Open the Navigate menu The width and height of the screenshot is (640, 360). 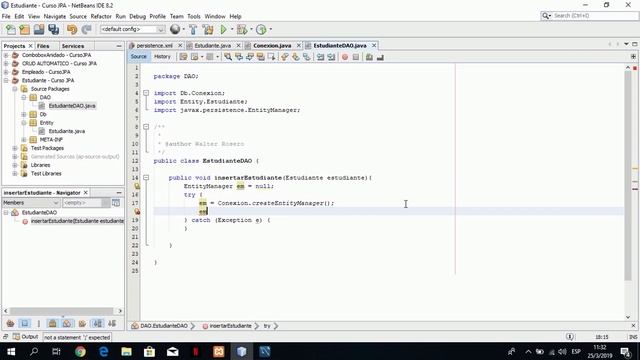[x=55, y=16]
